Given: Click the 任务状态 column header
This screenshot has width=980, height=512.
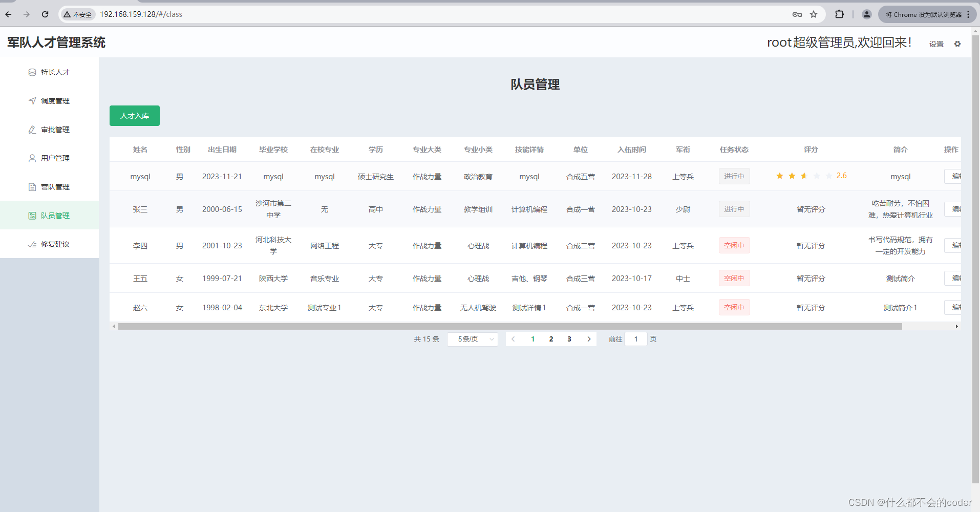Looking at the screenshot, I should pyautogui.click(x=734, y=150).
